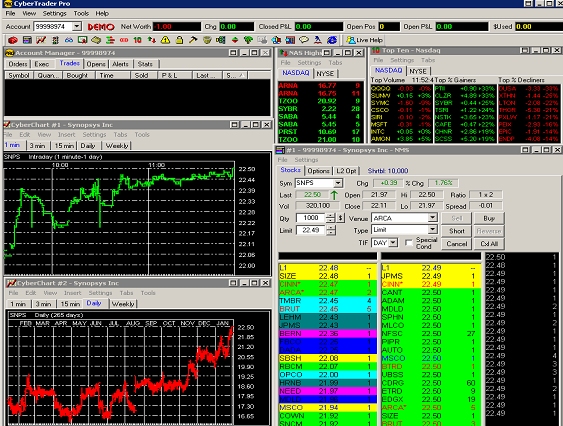
Task: Select NYSE tab in NAS High window
Action: point(325,73)
